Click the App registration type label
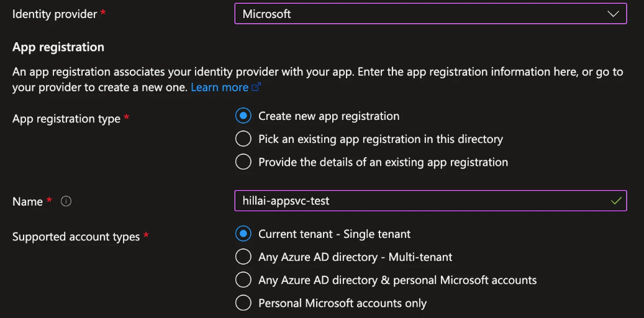 click(x=66, y=119)
